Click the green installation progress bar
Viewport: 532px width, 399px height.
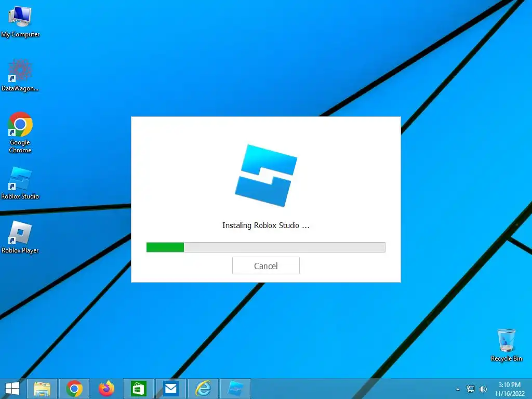pos(265,247)
